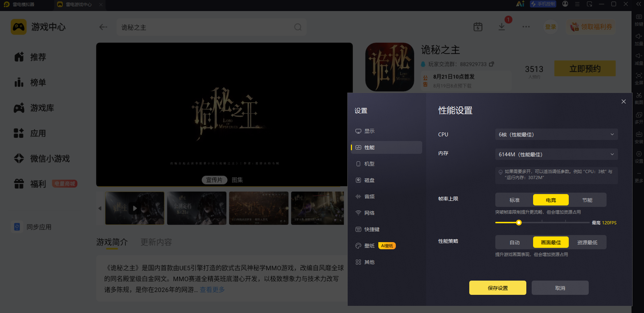Select the 公测定档 8月21日 thumbnail

197,208
